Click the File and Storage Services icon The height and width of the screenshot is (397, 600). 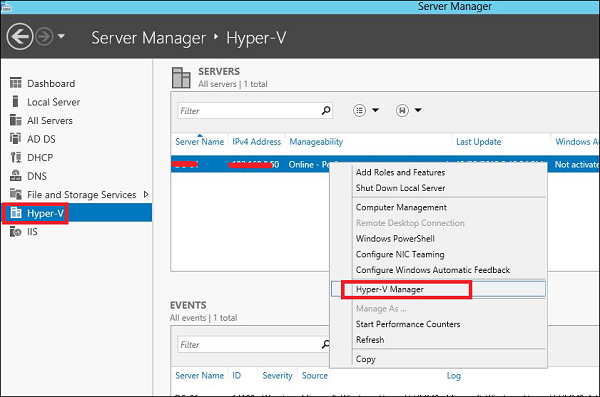16,194
